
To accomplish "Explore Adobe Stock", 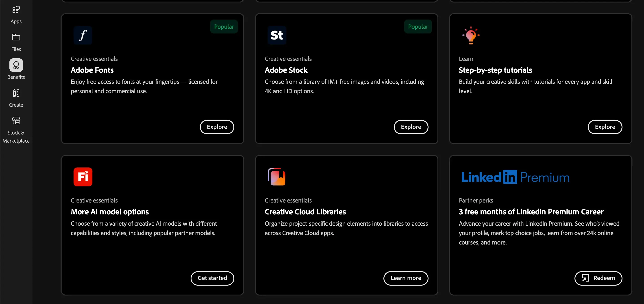I will 411,127.
